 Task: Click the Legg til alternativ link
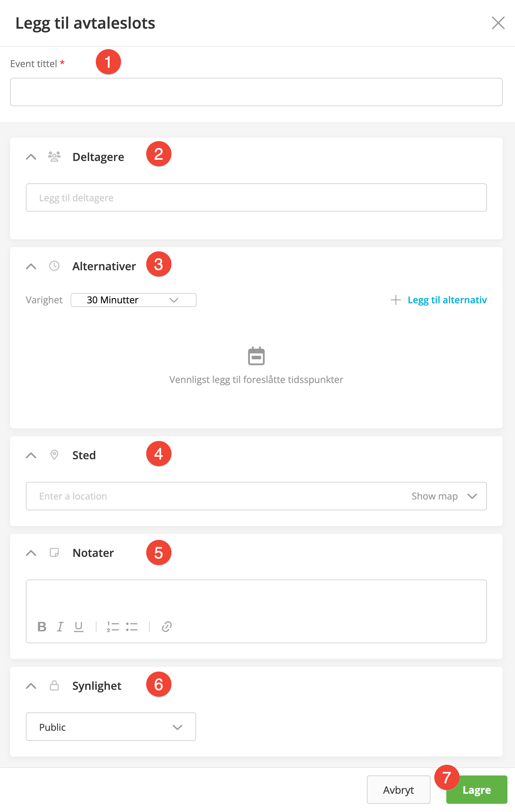click(447, 300)
